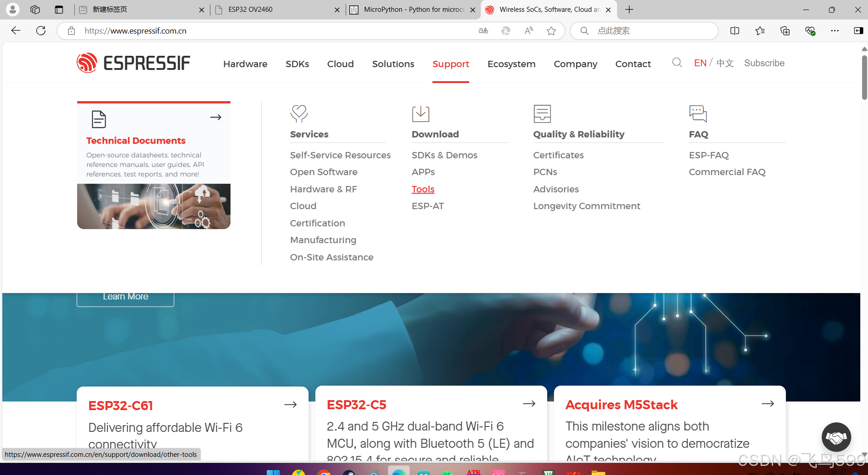Toggle the browser sidebar icon
The width and height of the screenshot is (868, 475).
coord(858,31)
